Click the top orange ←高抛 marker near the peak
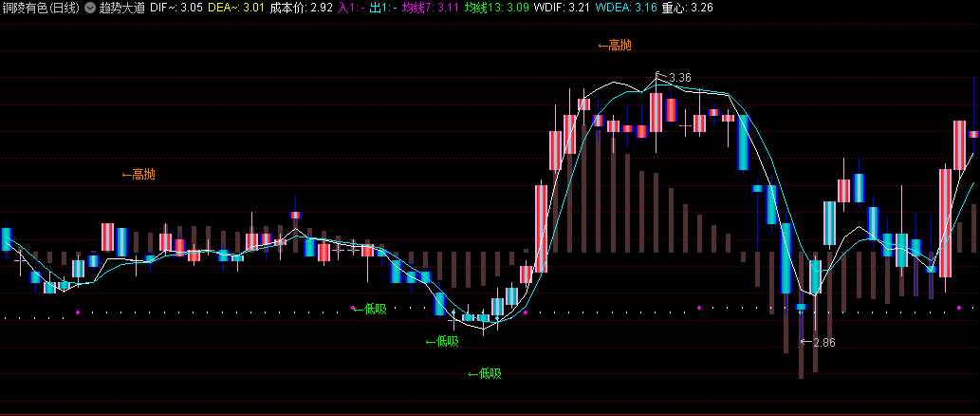980x416 pixels. point(615,45)
